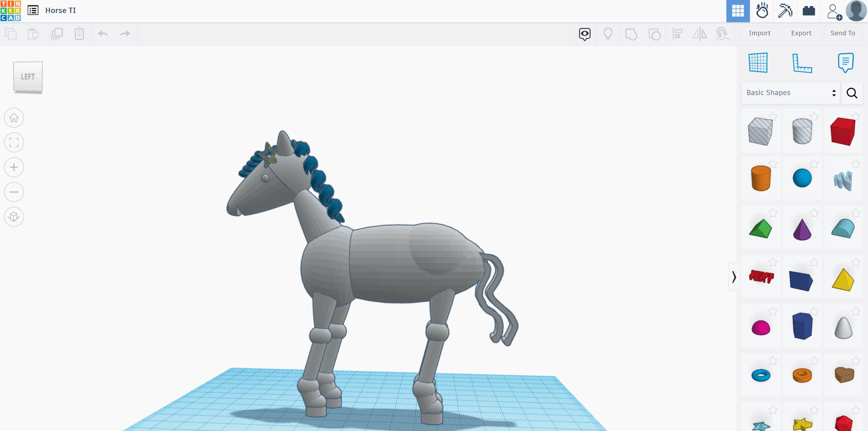
Task: Click the LEFT view cube face
Action: (x=28, y=77)
